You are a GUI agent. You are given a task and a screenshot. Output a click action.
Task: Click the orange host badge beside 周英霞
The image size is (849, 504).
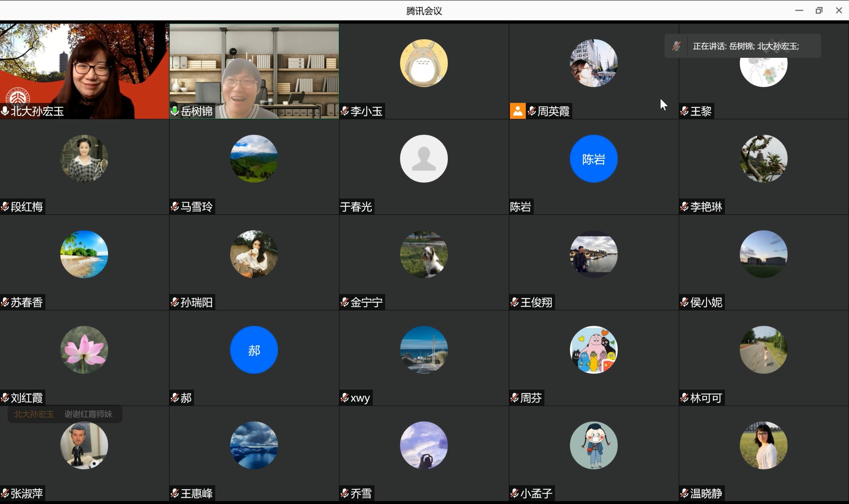pos(518,111)
